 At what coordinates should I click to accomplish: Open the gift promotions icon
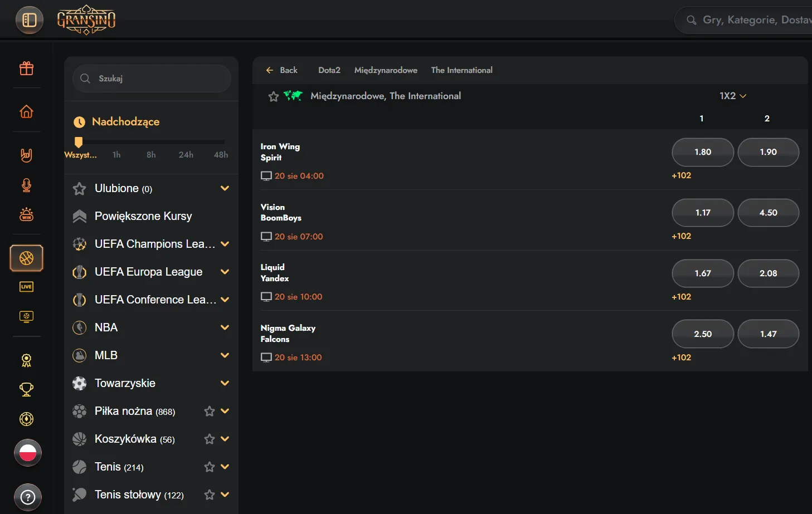click(26, 68)
